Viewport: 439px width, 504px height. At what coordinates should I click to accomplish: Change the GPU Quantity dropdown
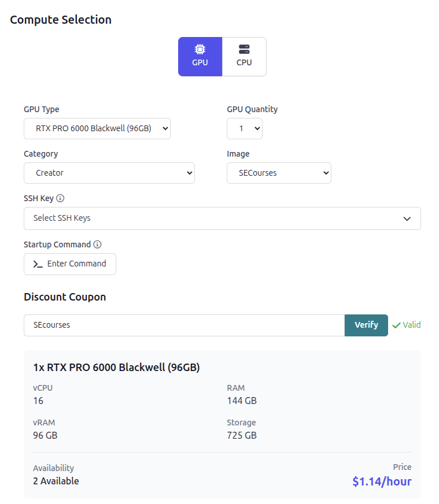[244, 128]
